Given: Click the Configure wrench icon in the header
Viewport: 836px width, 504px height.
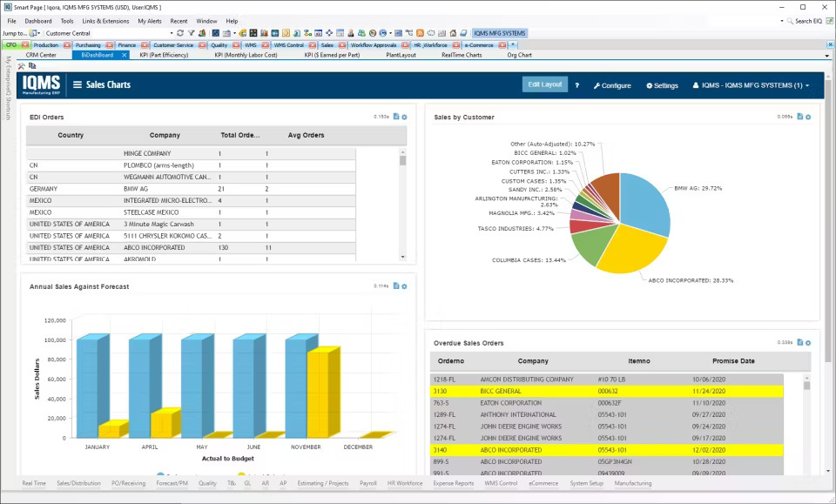Looking at the screenshot, I should [611, 84].
